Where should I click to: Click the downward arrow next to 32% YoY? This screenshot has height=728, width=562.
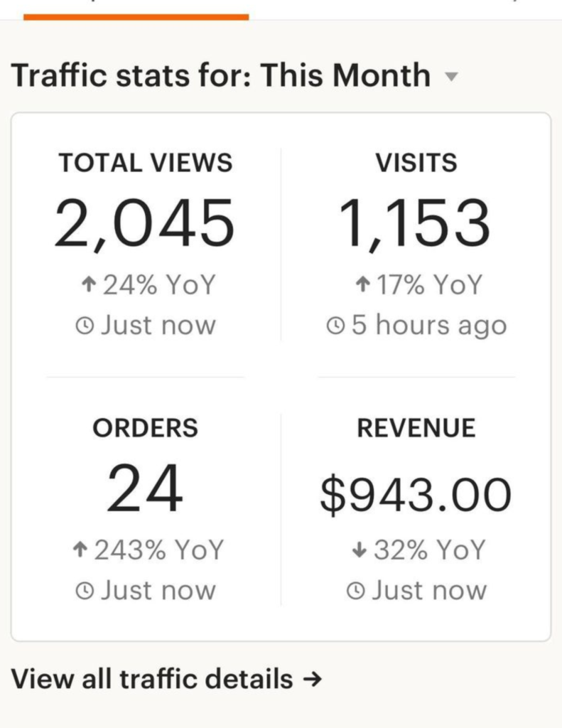[x=359, y=549]
